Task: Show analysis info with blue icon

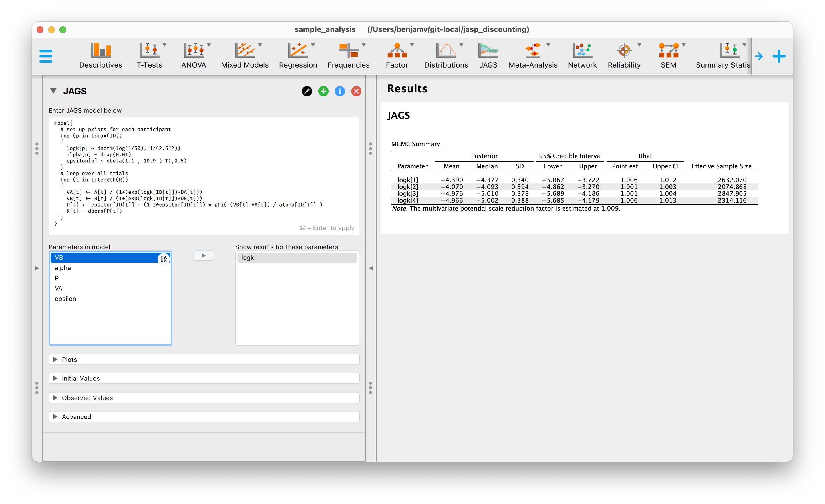Action: (339, 91)
